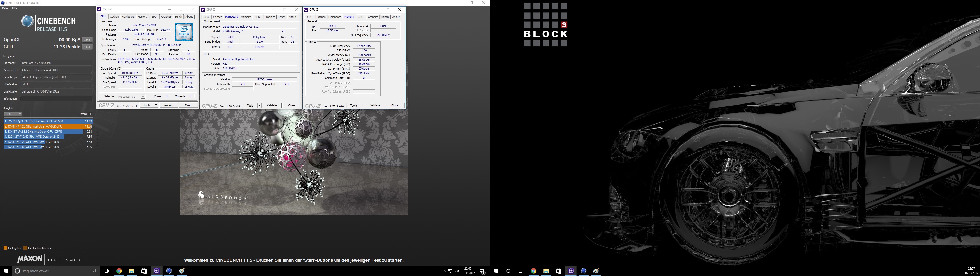Open Bench tab in CPU-Z CPU window
This screenshot has width=980, height=276.
[178, 17]
